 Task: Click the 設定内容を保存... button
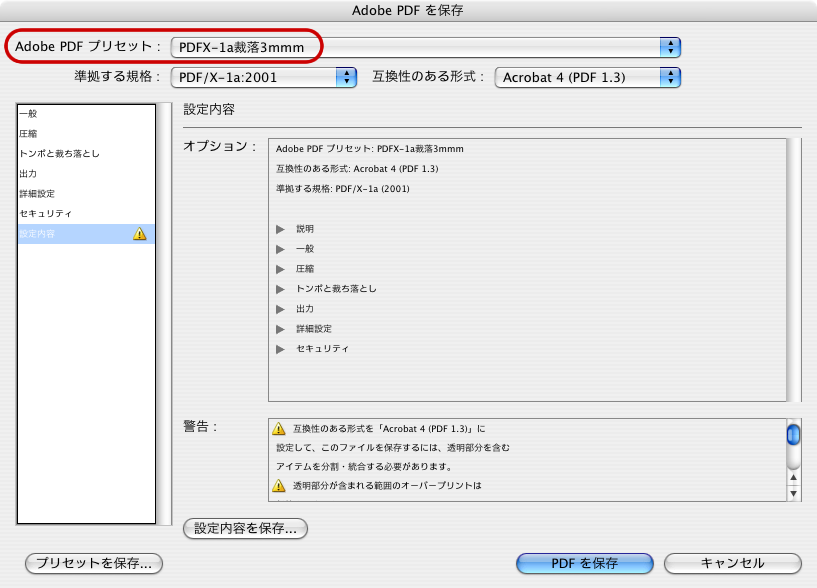point(245,529)
